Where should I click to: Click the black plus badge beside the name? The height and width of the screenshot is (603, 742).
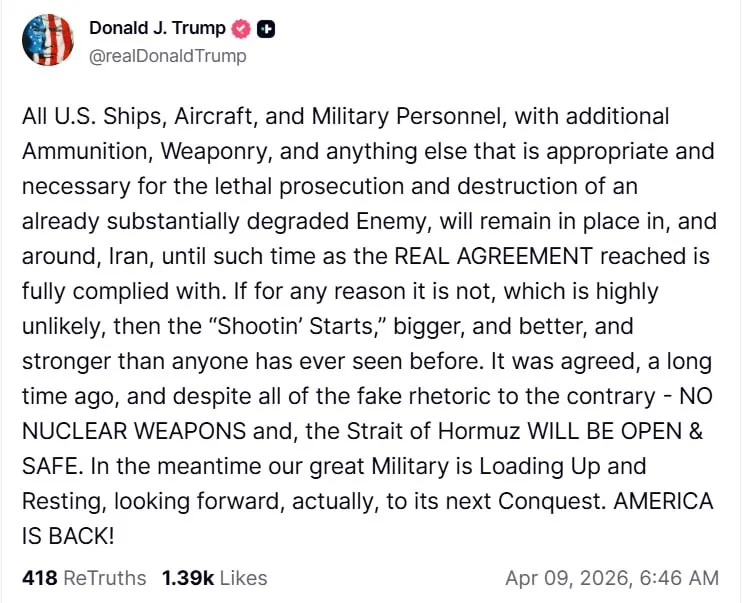tap(266, 29)
